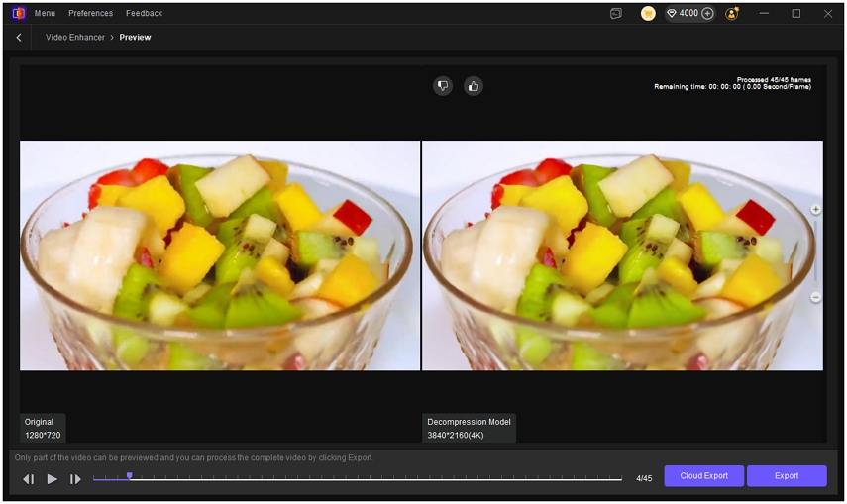Go back with the left arrow
Screen dimensions: 847x504
(x=19, y=38)
